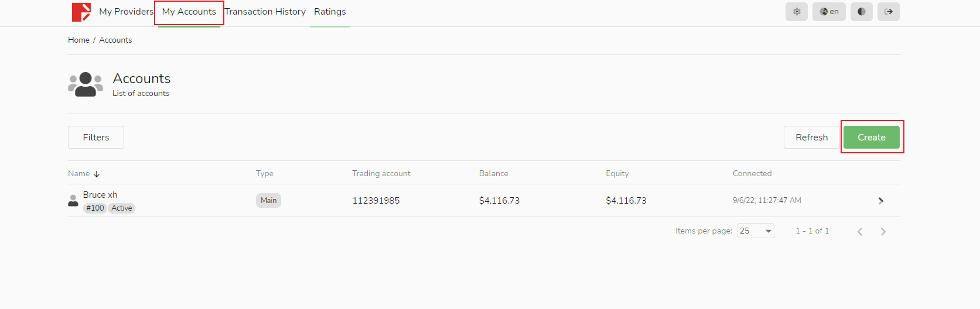
Task: Click the Accounts group people icon
Action: coord(86,84)
